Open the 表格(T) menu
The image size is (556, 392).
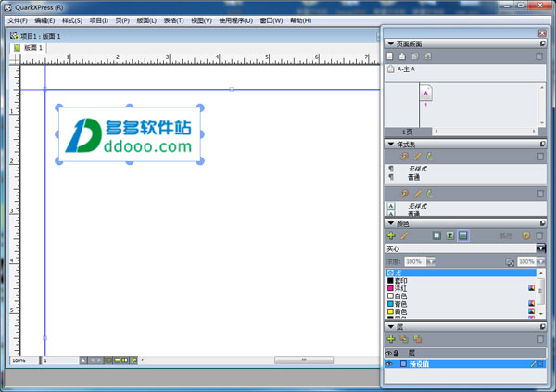pyautogui.click(x=174, y=20)
